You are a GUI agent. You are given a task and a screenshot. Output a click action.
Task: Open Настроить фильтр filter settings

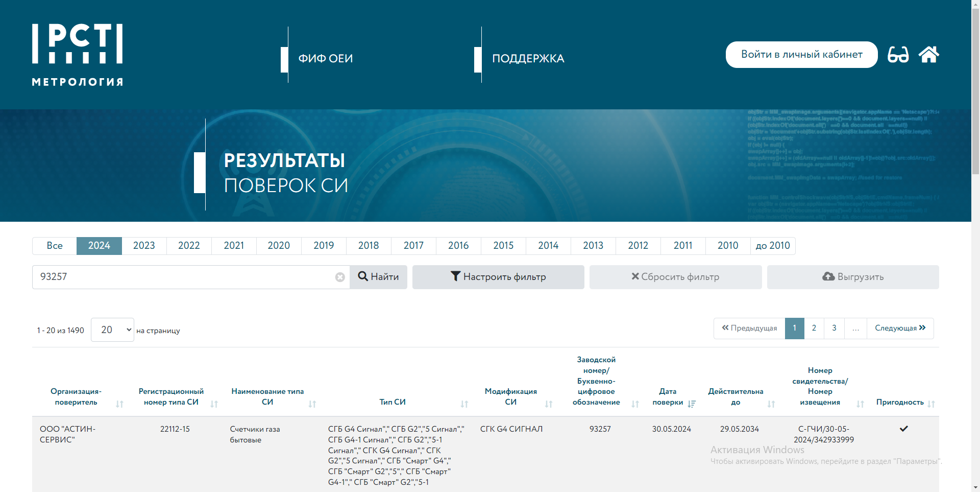498,277
